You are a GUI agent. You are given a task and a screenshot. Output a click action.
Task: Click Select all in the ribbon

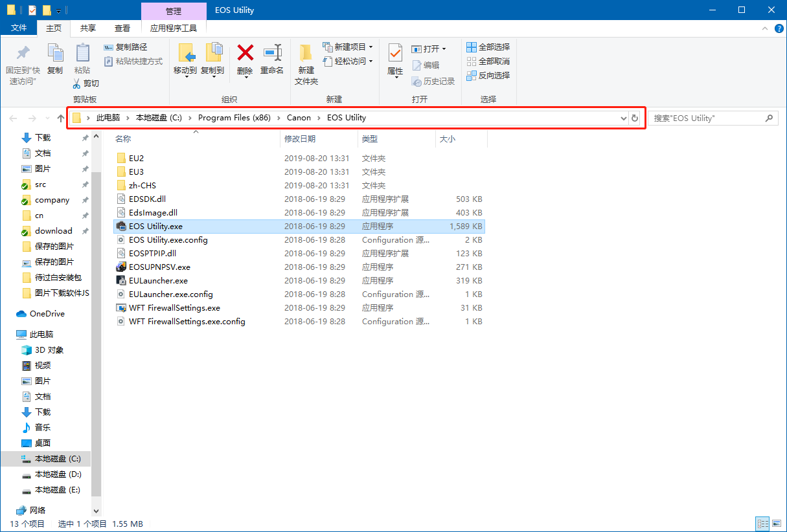[488, 47]
